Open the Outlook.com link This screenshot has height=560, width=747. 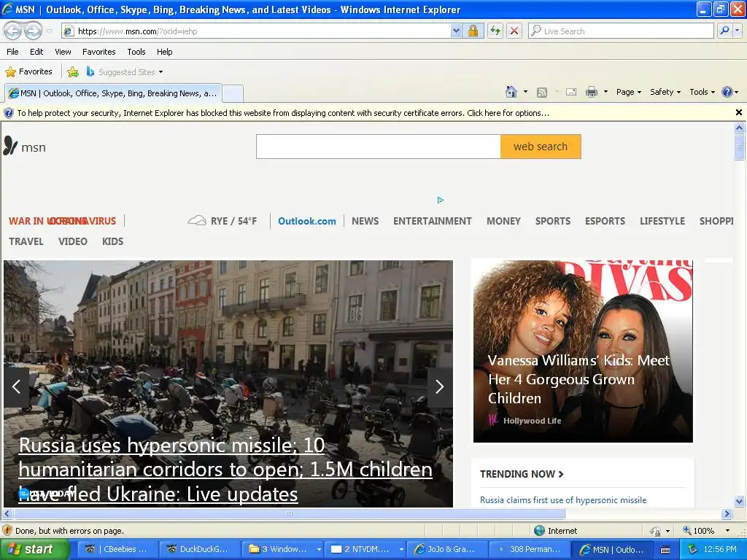pyautogui.click(x=307, y=221)
